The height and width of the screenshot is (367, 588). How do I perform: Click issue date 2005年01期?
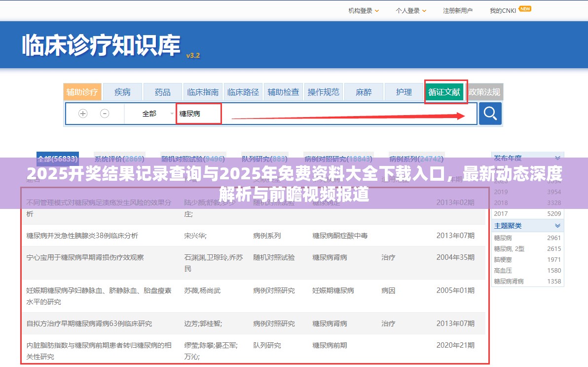click(x=455, y=291)
